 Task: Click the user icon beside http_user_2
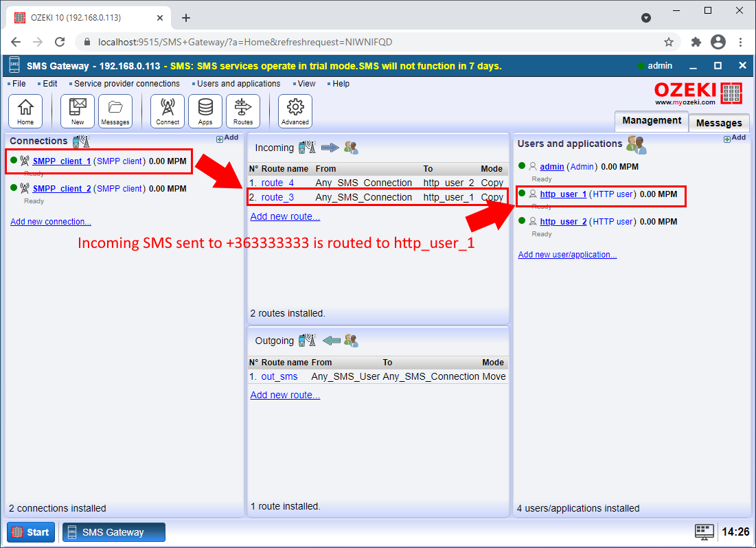click(533, 221)
